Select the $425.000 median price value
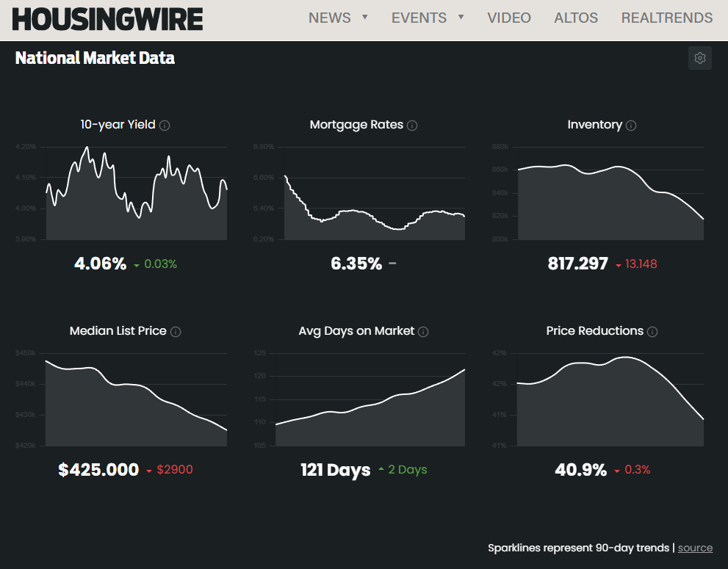 (98, 470)
